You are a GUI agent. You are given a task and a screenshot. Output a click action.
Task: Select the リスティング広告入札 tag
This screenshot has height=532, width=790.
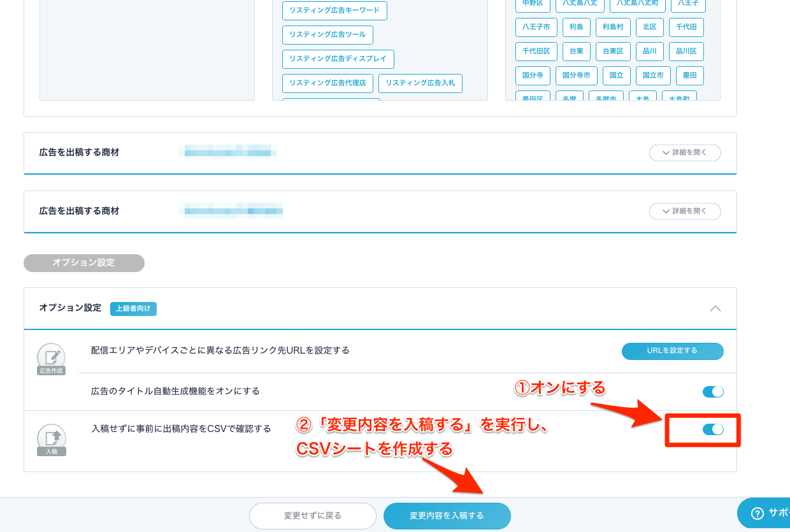coord(420,83)
